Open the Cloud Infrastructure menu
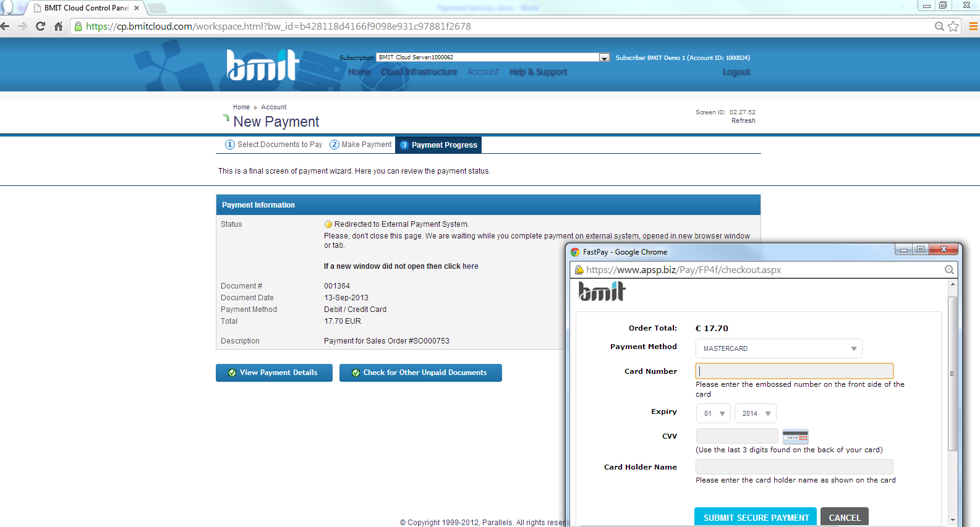980x527 pixels. (419, 72)
